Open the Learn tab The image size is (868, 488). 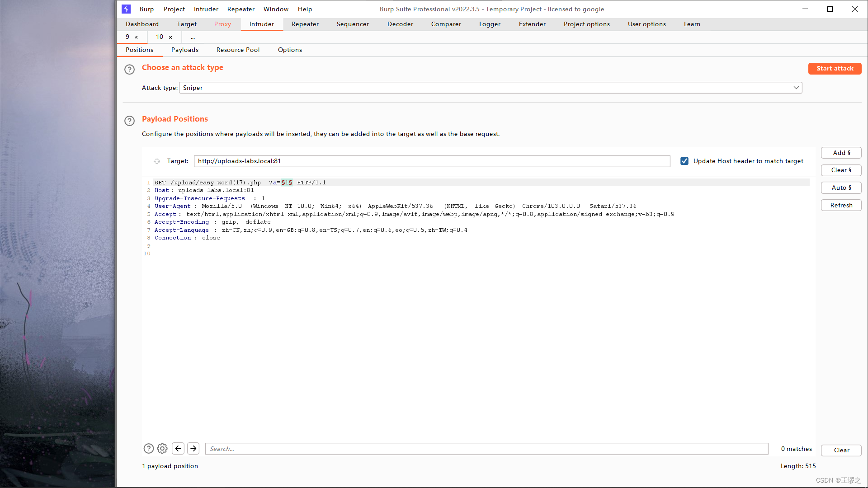click(692, 24)
